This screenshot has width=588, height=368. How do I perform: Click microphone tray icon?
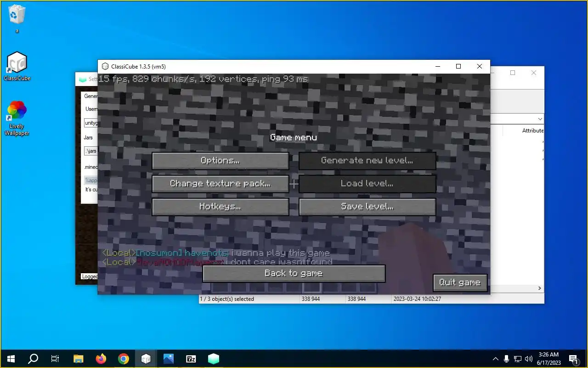tap(506, 359)
